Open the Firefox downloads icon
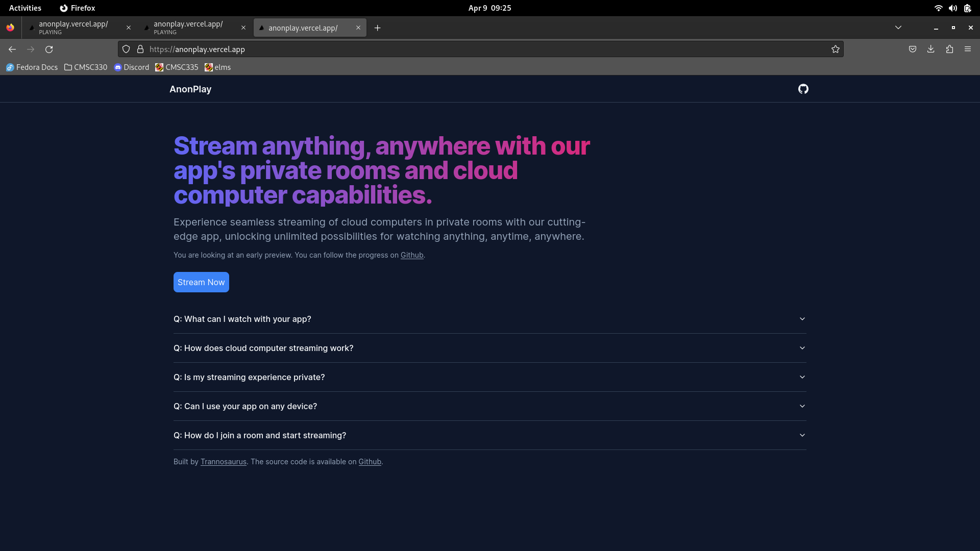Screen dimensions: 980x551 (930, 49)
